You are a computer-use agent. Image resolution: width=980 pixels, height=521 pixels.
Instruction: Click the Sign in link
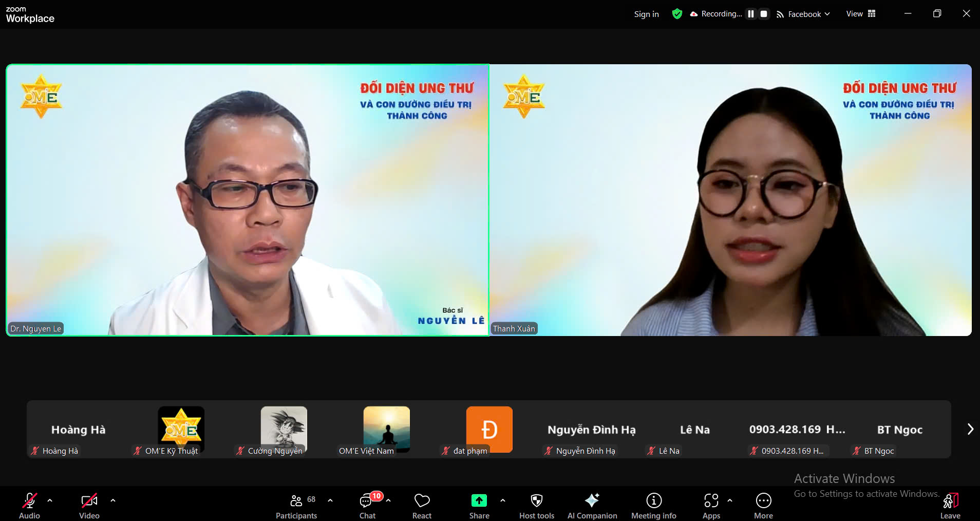646,14
